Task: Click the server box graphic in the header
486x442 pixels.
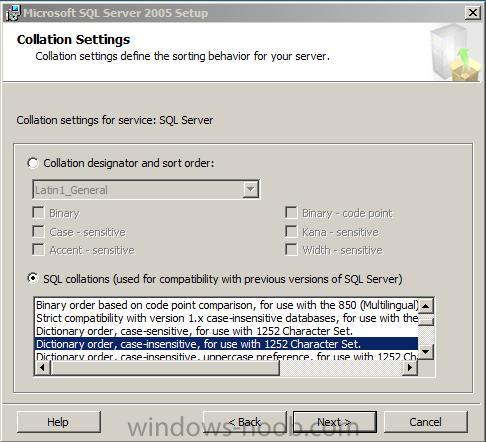Action: (455, 53)
